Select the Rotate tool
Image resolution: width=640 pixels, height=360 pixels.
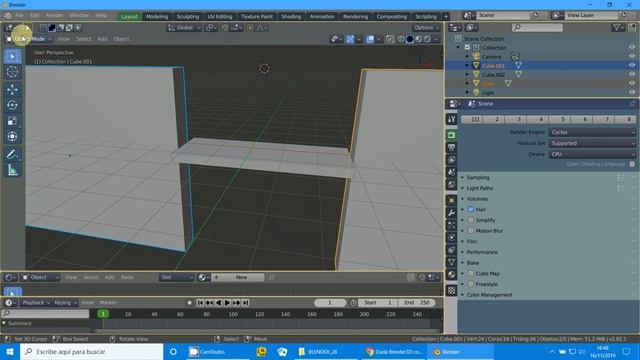(13, 105)
